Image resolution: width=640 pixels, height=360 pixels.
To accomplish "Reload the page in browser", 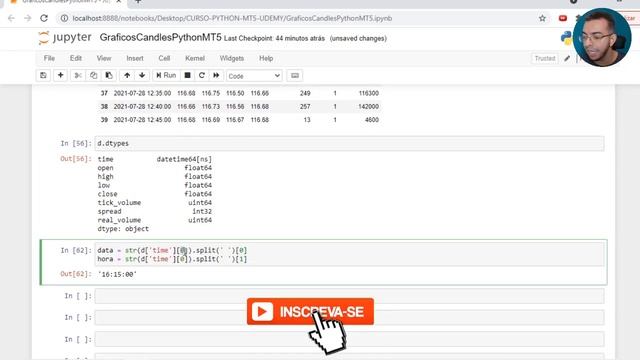I will pos(44,18).
